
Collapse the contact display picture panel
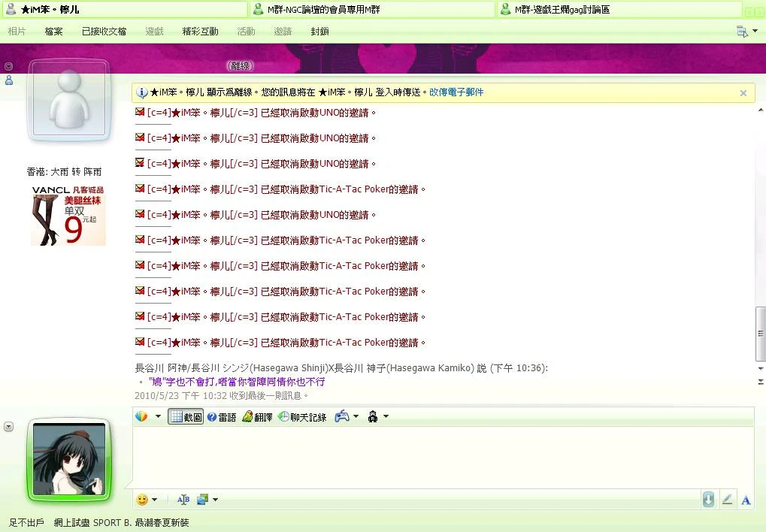[8, 66]
